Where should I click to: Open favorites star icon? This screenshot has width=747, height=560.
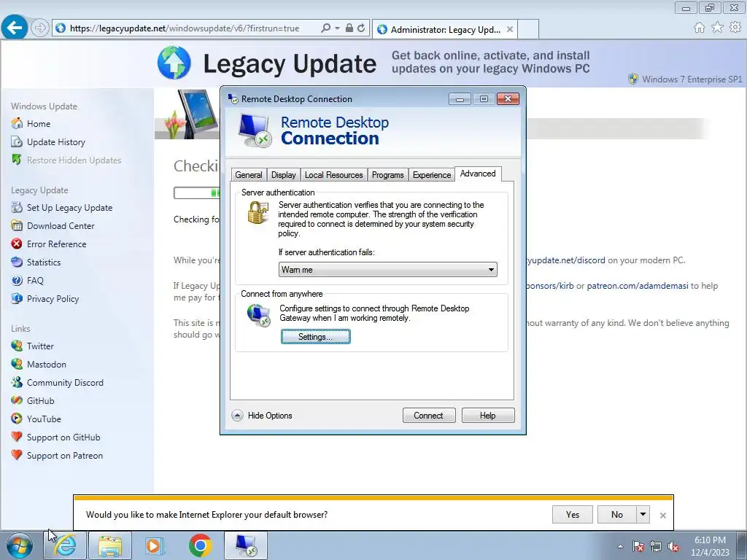tap(718, 28)
